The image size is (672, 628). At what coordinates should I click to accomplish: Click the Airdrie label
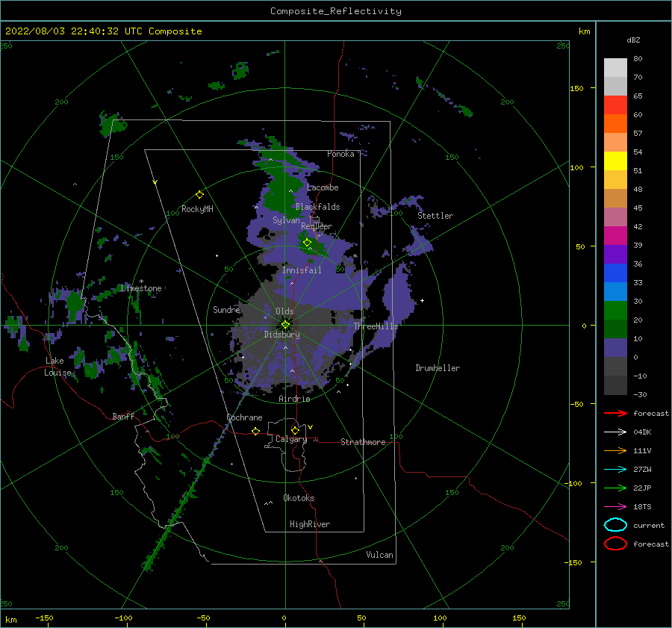294,399
